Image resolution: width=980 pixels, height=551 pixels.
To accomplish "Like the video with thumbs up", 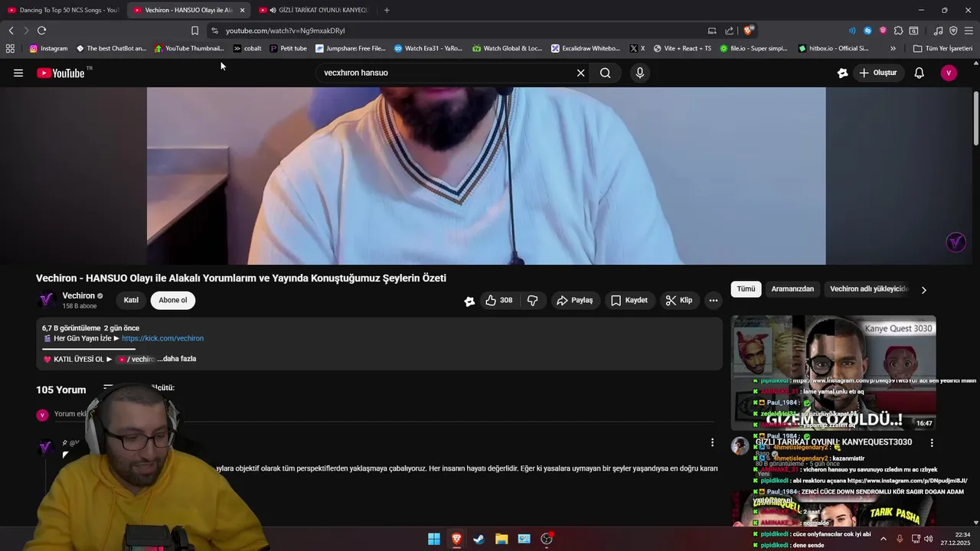I will point(498,300).
